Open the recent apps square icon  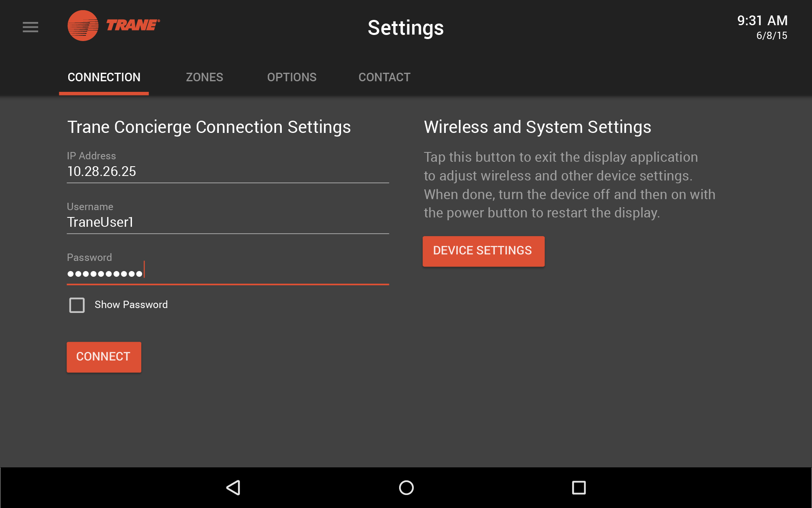tap(579, 487)
